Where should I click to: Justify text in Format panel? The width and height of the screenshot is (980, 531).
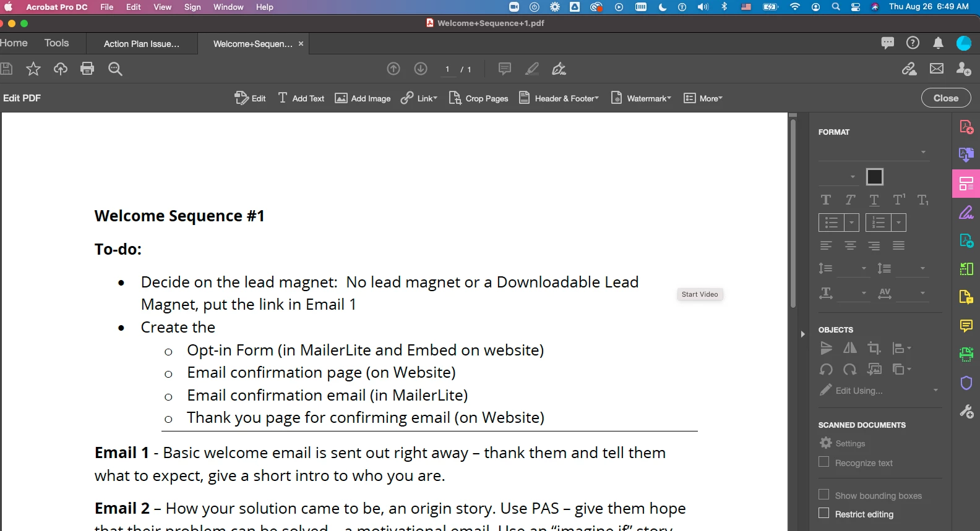pos(899,245)
